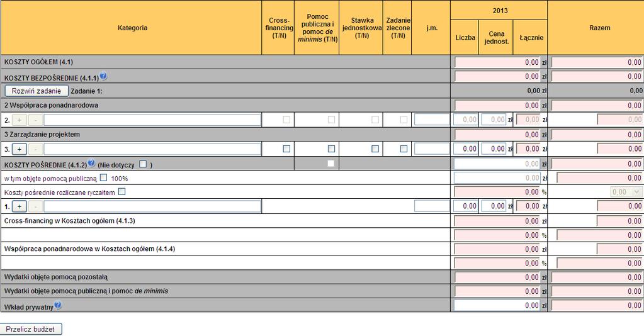Click the j.m. field in indirect costs row 1
The height and width of the screenshot is (336, 644).
[x=432, y=206]
